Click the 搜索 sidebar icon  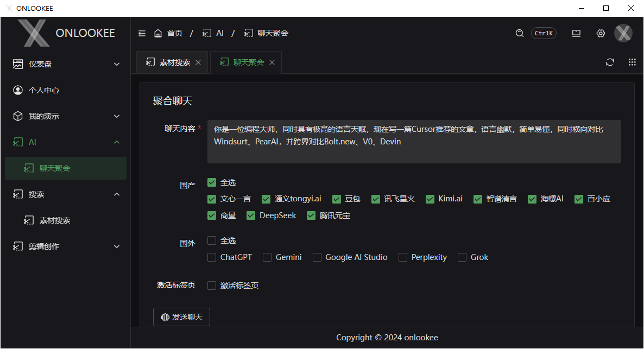18,194
